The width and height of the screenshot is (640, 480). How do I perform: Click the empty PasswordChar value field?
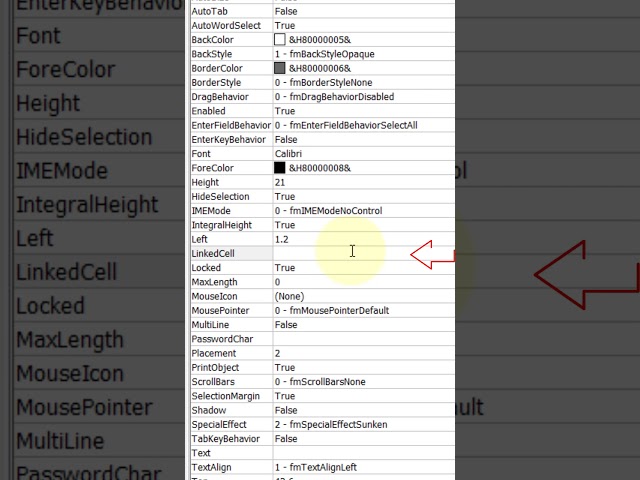pos(364,339)
